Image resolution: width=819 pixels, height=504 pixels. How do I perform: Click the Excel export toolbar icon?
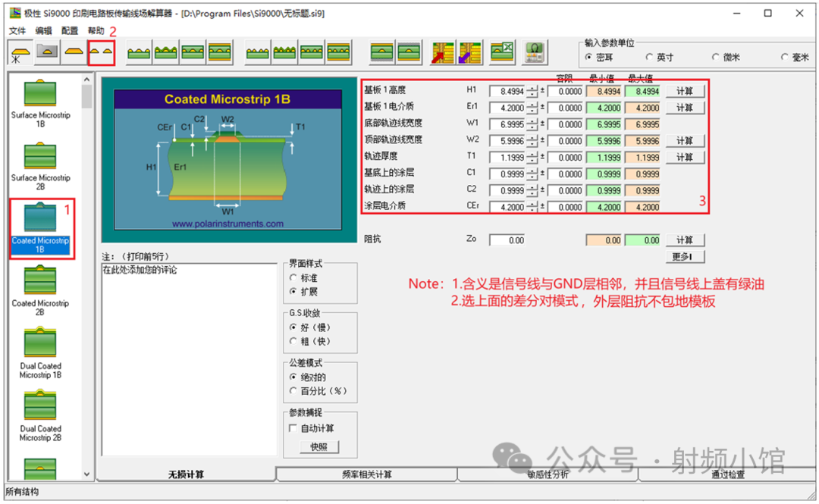click(502, 52)
